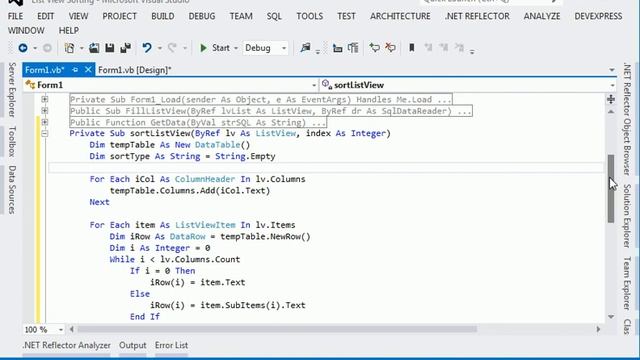Image resolution: width=640 pixels, height=360 pixels.
Task: Open the DEBUG menu
Action: tap(202, 16)
